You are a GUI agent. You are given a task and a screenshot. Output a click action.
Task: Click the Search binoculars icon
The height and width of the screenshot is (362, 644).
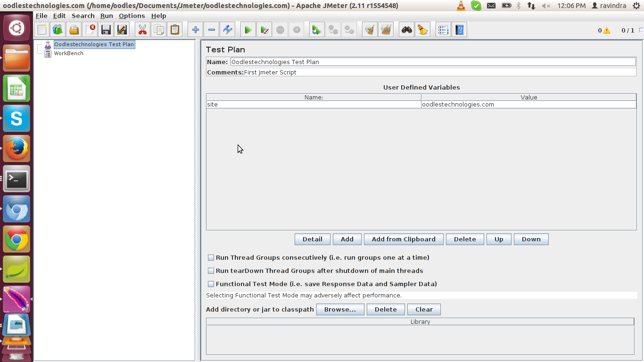pyautogui.click(x=406, y=30)
